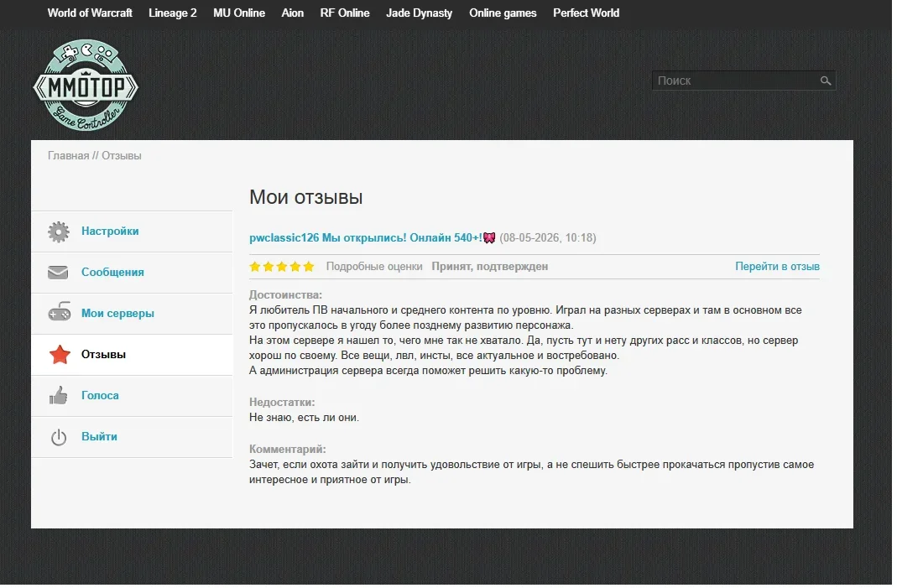
Task: Open RF Online category
Action: point(347,13)
